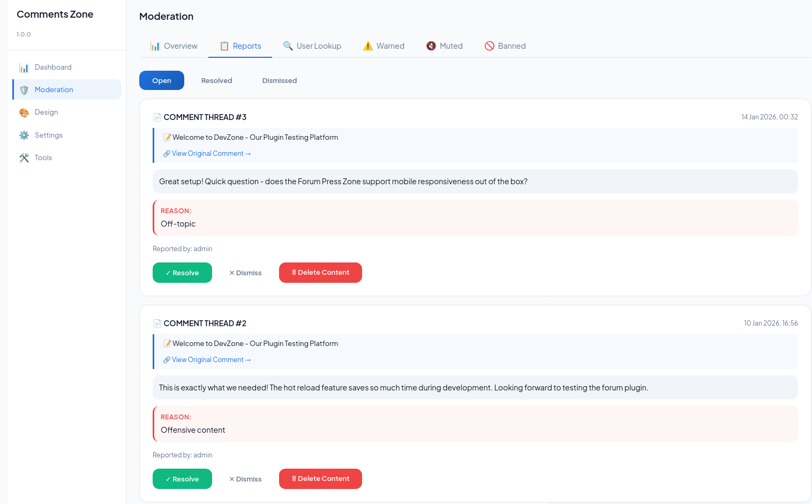Resolve the Comment Thread #2 report
The image size is (812, 504).
coord(182,479)
